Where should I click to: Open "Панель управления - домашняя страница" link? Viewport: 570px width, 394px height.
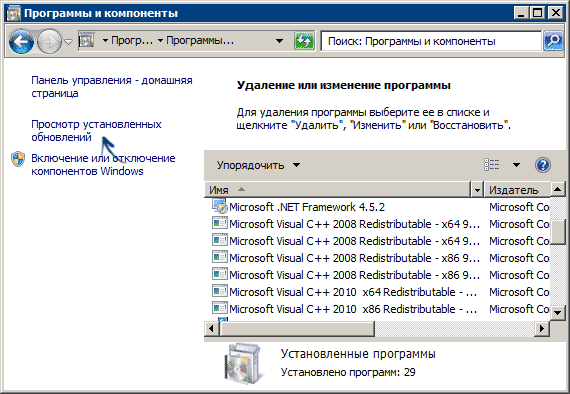[112, 87]
